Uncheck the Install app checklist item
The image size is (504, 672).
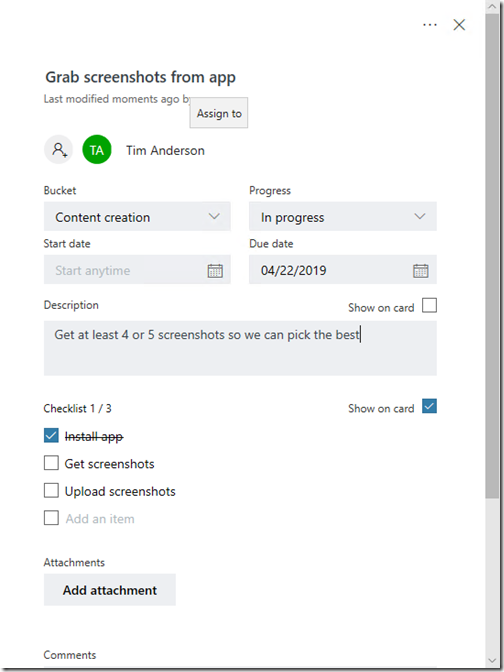(x=51, y=436)
